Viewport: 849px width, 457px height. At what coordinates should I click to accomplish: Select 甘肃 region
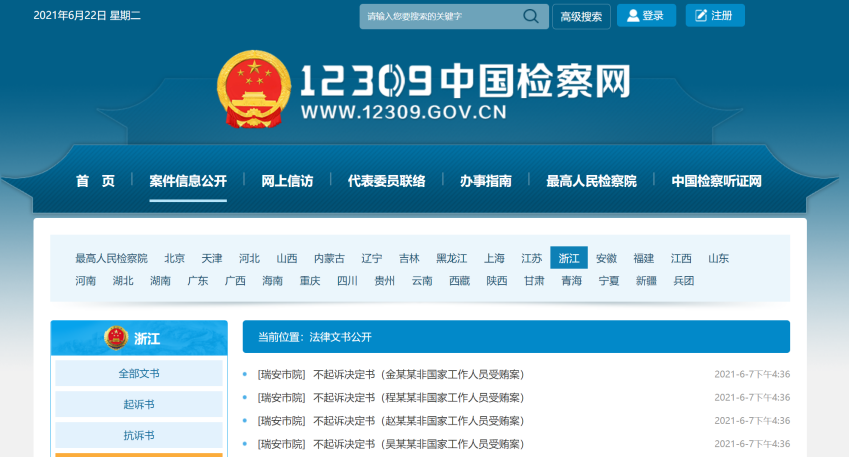pyautogui.click(x=533, y=280)
